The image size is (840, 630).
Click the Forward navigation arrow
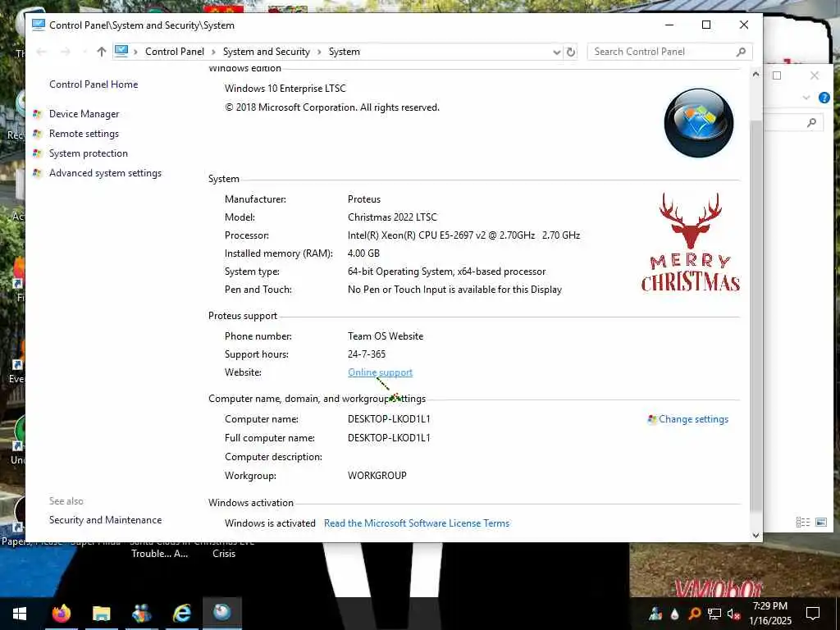click(x=66, y=52)
